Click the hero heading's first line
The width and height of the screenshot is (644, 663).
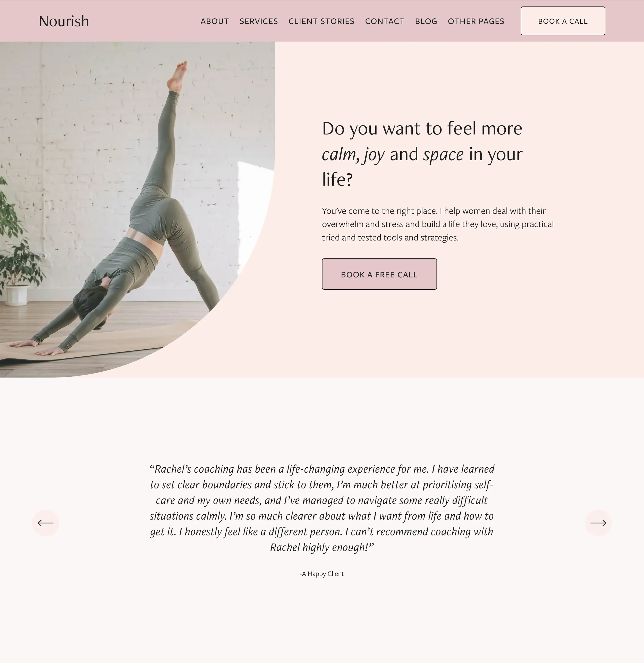[x=422, y=129]
